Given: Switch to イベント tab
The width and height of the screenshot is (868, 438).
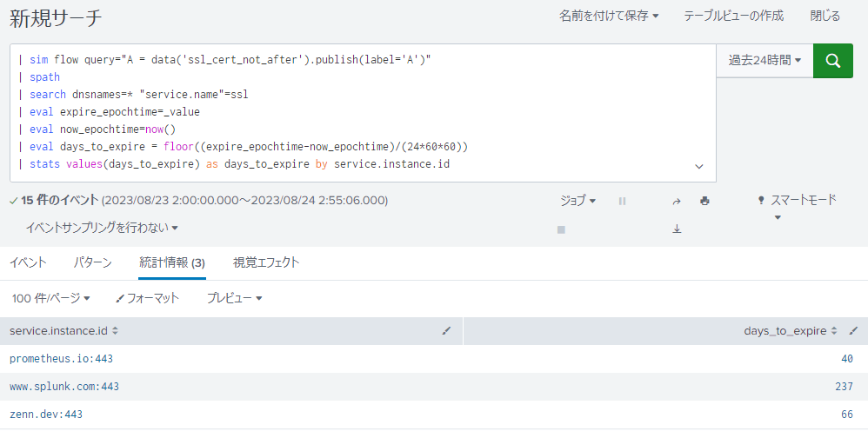Looking at the screenshot, I should coord(28,262).
